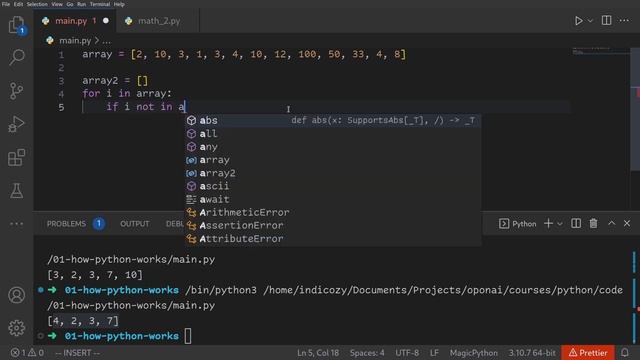Screen dimensions: 640x360
Task: Open the Manage gear icon
Action: (x=16, y=328)
